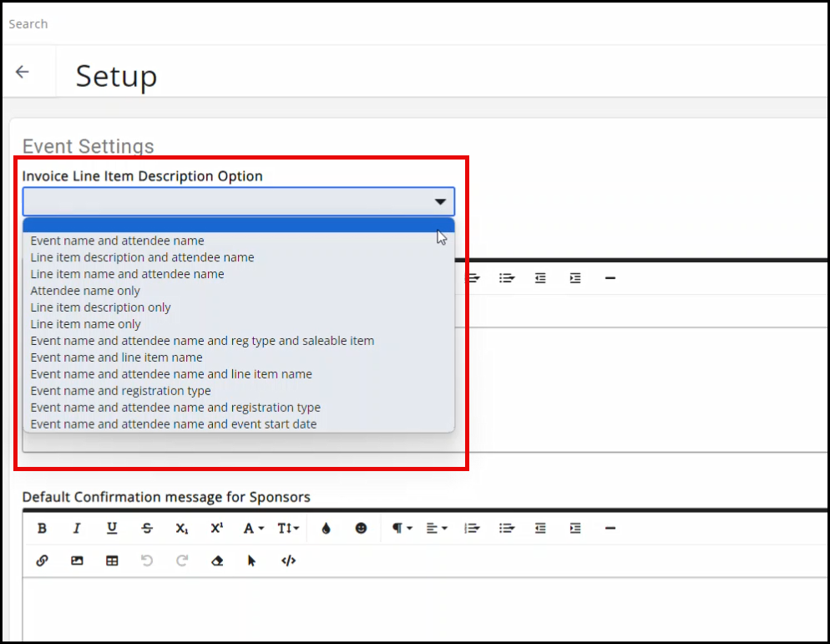Apply italic in the Sponsors message editor

(77, 528)
